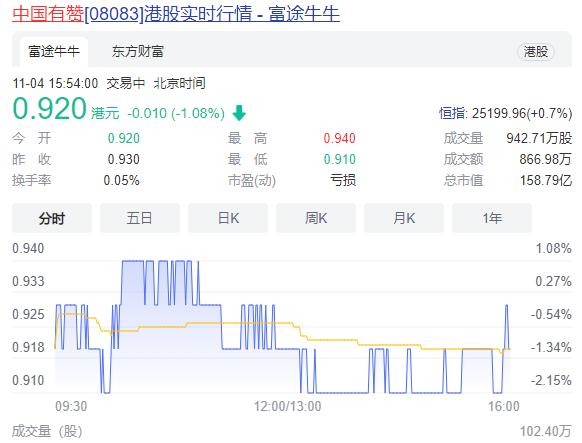Click the 09:30 marker on time axis
The image size is (582, 443).
pyautogui.click(x=71, y=407)
